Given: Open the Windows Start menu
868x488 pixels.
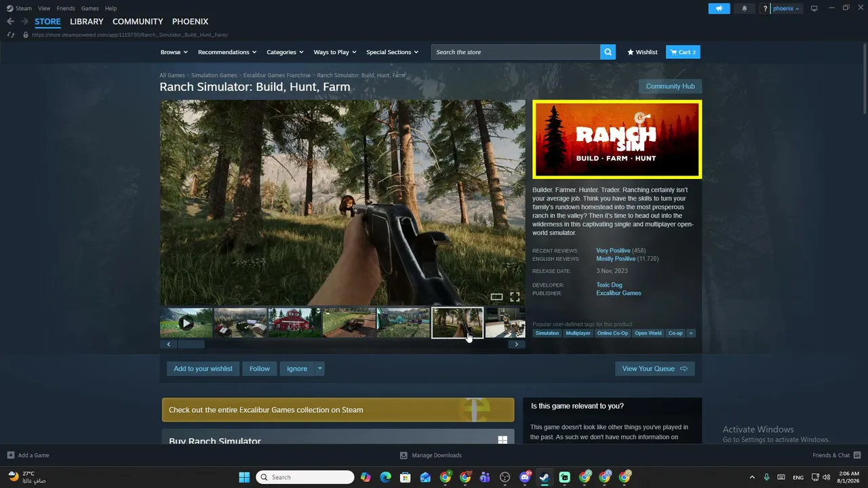Looking at the screenshot, I should coord(244,477).
